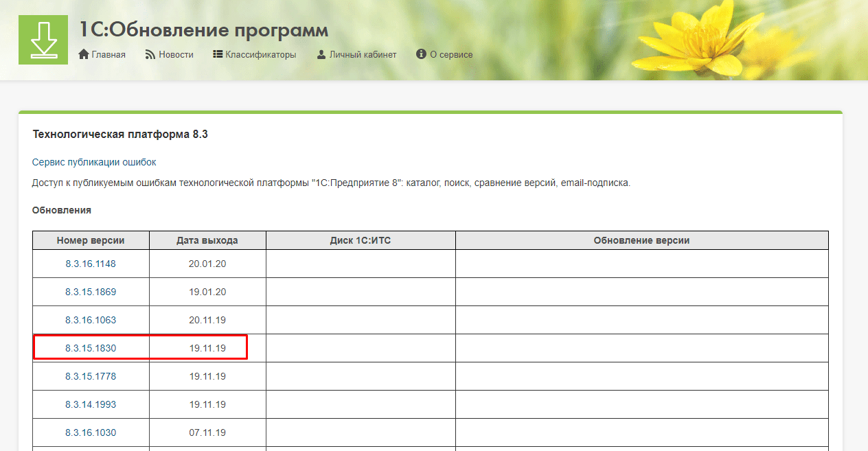
Task: Click the Обновление версии column header
Action: (642, 240)
